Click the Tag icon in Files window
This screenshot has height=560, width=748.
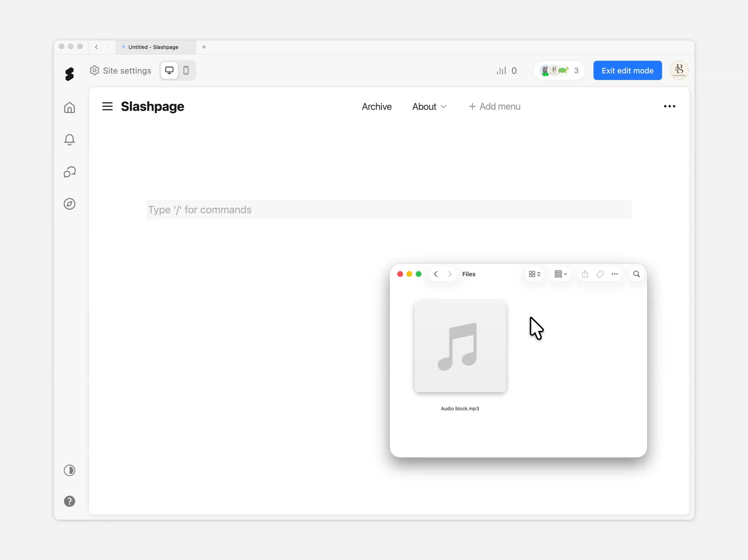[600, 274]
